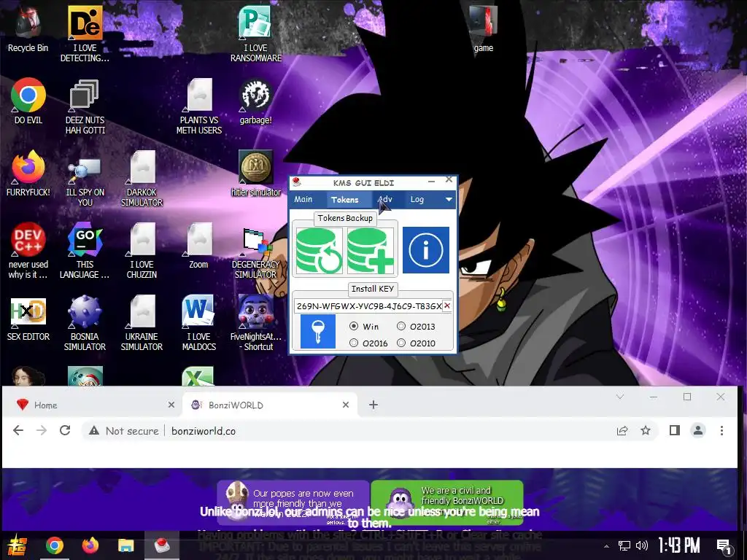The width and height of the screenshot is (747, 560).
Task: Select the O2013 radio button
Action: (x=401, y=326)
